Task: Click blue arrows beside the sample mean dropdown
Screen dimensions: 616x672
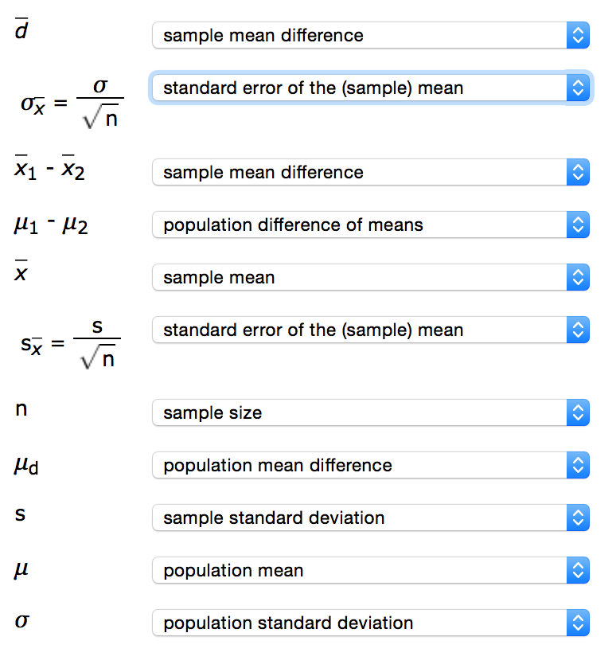Action: click(579, 277)
